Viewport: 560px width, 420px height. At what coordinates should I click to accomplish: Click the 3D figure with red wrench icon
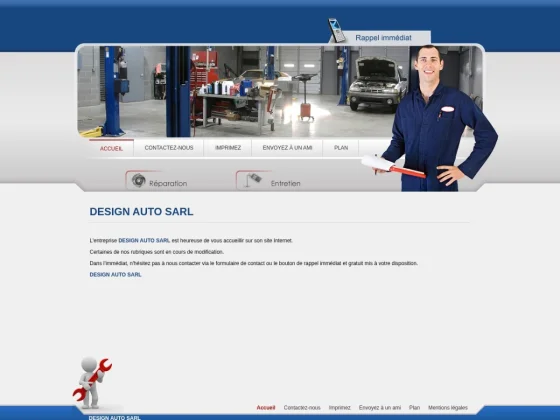point(92,382)
